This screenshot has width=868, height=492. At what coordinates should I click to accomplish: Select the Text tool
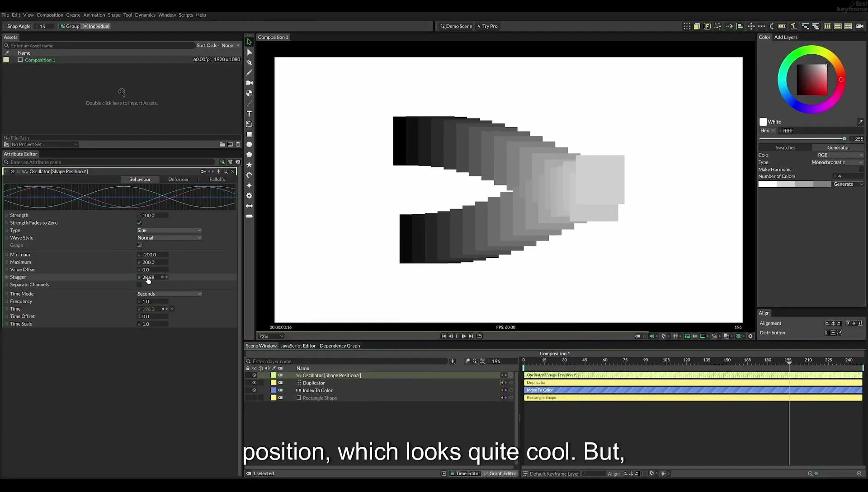click(x=249, y=114)
